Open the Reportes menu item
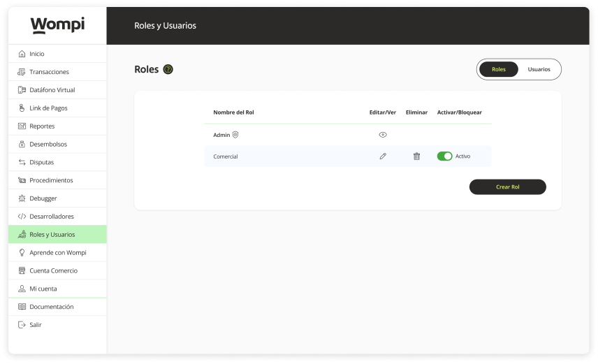The height and width of the screenshot is (364, 598). tap(42, 126)
